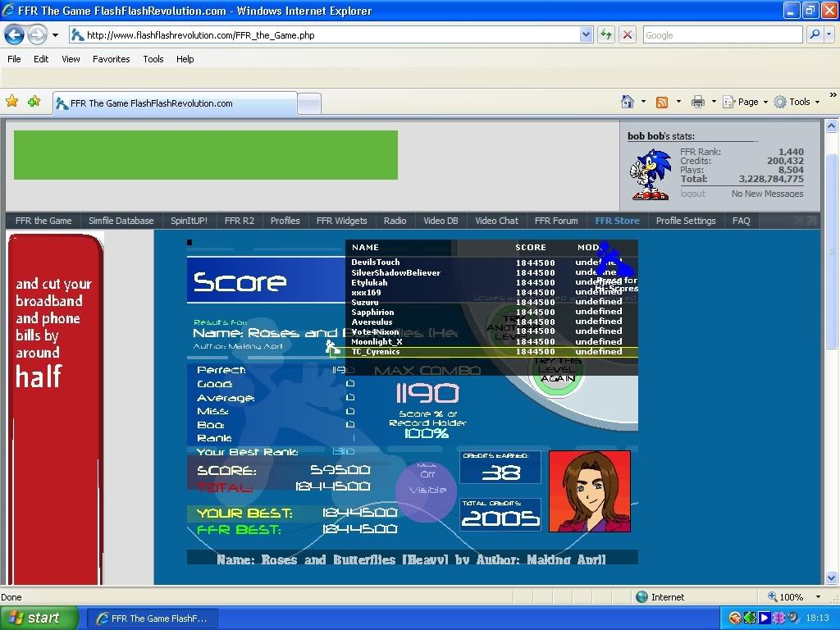Click the brown-haired avatar picture
The width and height of the screenshot is (840, 630).
(x=589, y=491)
